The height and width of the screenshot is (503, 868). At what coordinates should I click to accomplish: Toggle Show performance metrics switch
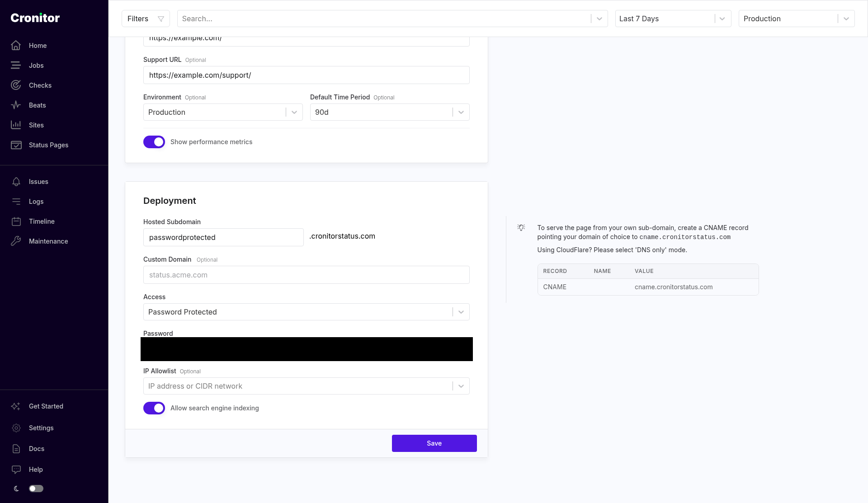coord(154,142)
